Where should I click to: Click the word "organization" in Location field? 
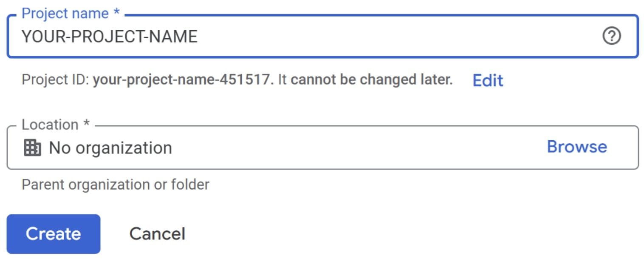(x=124, y=148)
